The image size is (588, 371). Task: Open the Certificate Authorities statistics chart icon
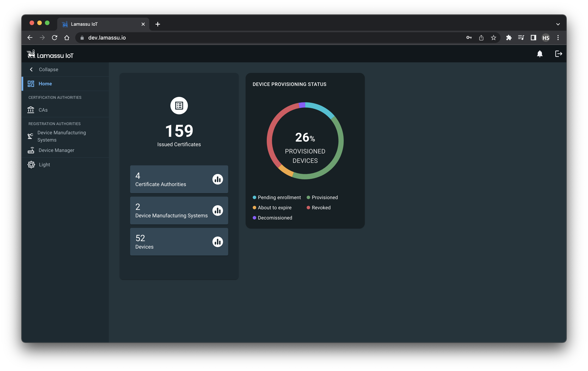click(218, 179)
